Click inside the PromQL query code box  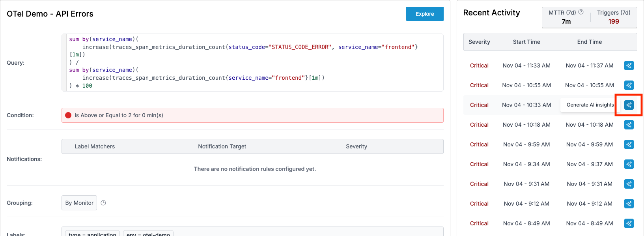252,62
